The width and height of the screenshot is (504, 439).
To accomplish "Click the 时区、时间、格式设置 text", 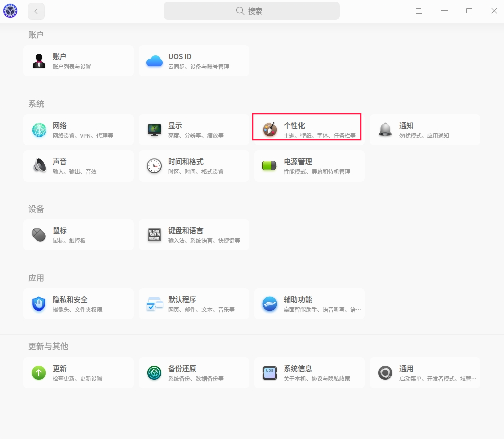I will (196, 172).
